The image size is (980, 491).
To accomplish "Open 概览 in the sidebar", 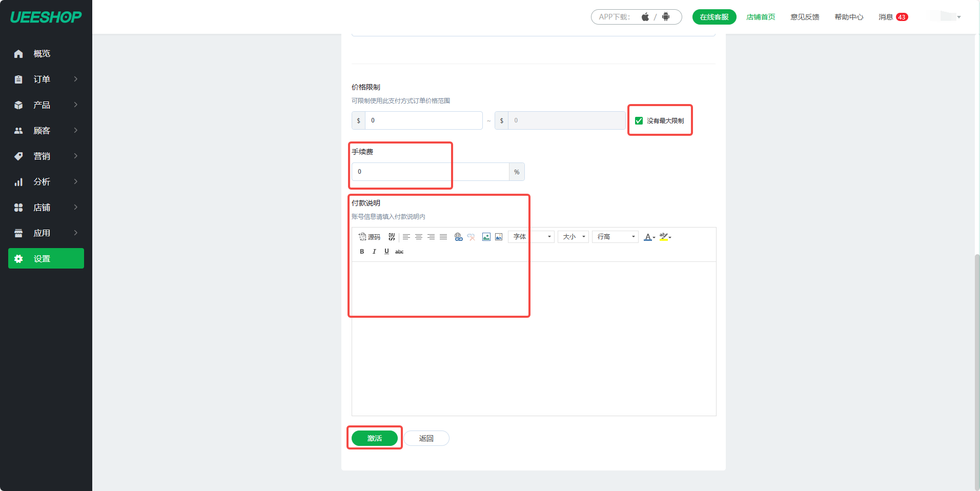I will pos(46,54).
